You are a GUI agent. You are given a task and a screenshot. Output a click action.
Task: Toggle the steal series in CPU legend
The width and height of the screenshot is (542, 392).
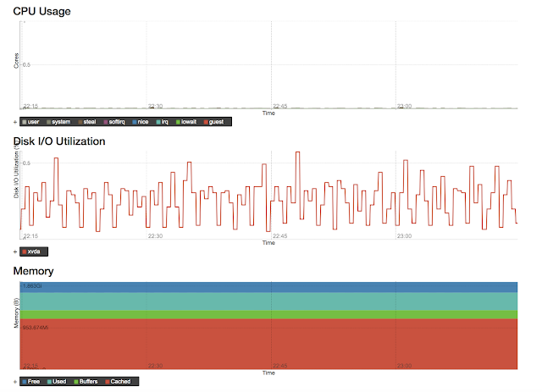[x=86, y=122]
